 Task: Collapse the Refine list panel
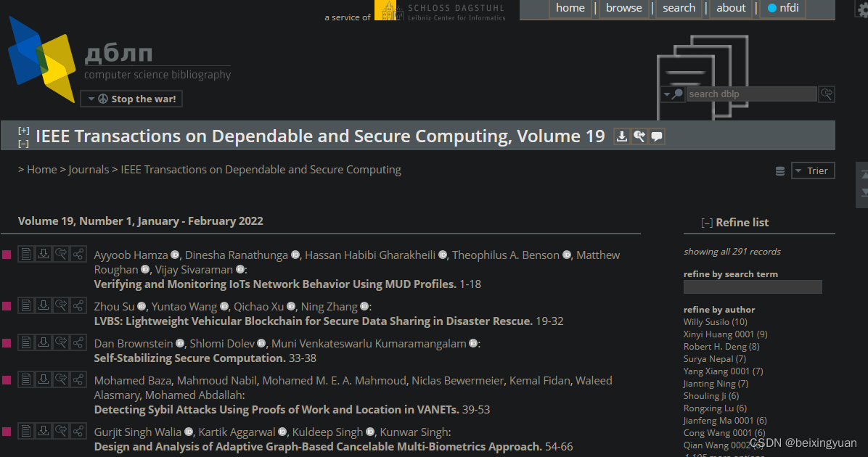tap(707, 223)
